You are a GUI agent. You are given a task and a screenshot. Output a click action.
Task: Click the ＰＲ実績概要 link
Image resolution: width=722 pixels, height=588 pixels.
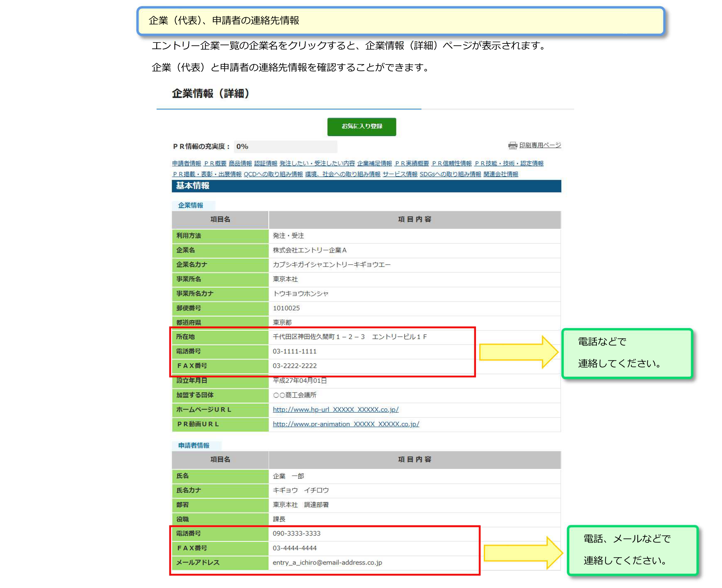[411, 163]
